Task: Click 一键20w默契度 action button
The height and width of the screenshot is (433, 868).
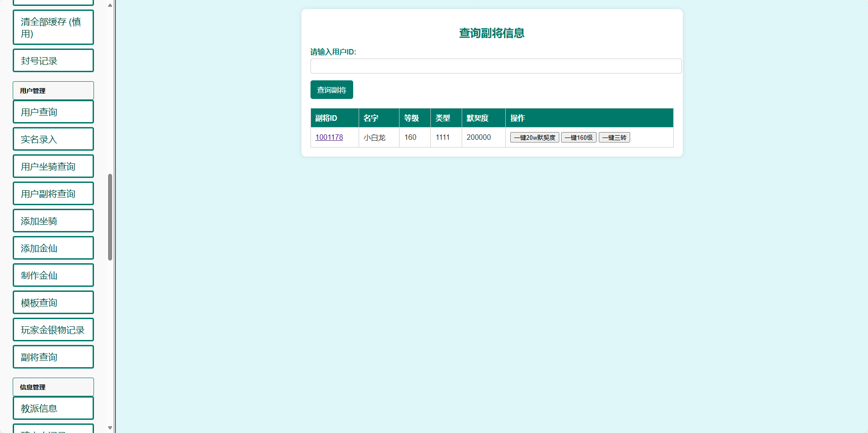Action: point(534,137)
